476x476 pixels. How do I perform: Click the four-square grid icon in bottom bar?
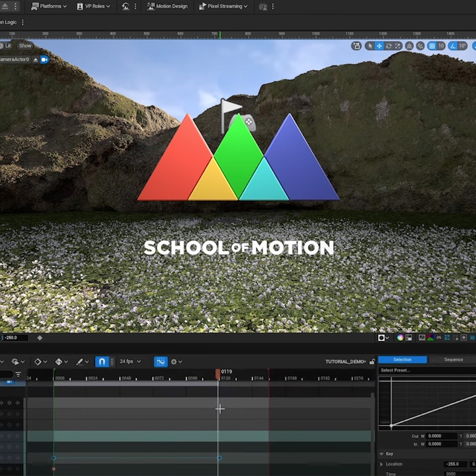click(x=455, y=337)
